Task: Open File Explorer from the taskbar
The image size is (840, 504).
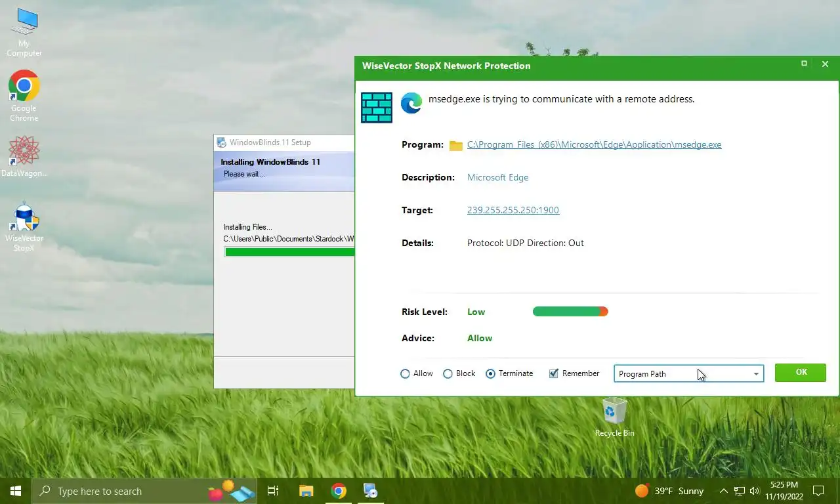Action: (x=306, y=491)
